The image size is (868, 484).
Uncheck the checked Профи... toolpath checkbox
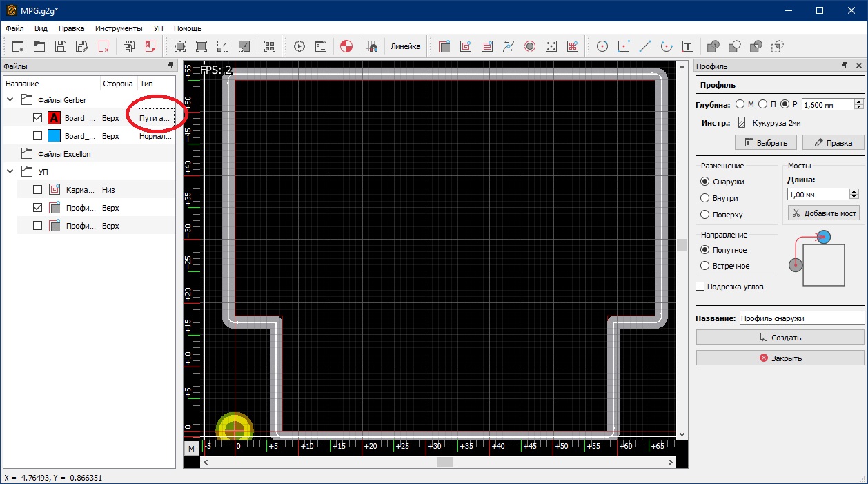pos(38,208)
